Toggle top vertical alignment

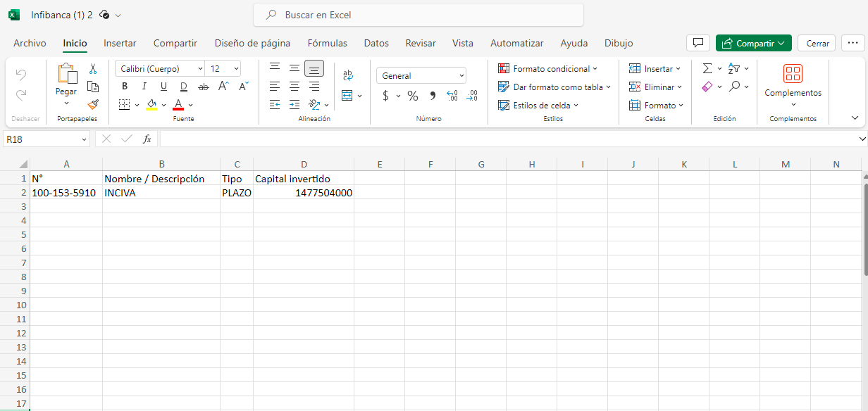coord(275,68)
